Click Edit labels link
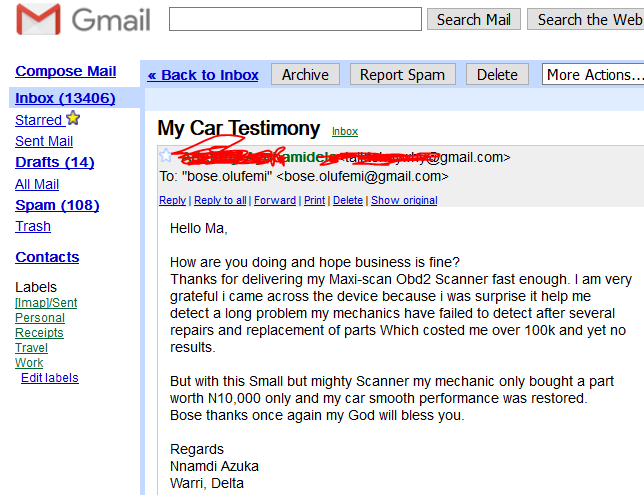The image size is (644, 495). click(49, 378)
